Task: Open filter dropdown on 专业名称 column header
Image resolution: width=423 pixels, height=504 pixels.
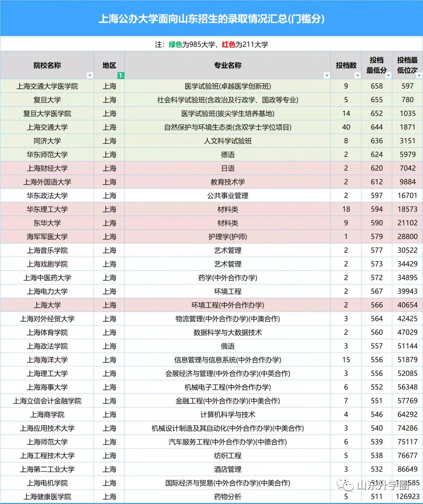Action: [327, 76]
